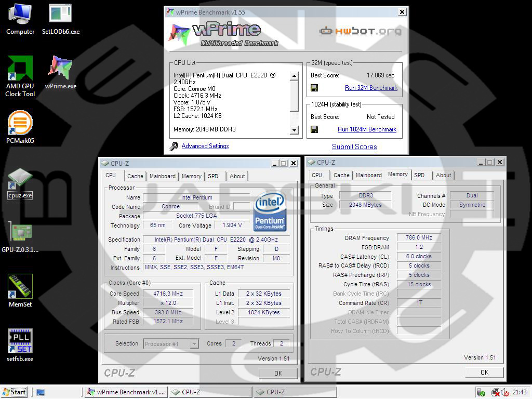
Task: Click the Channels # Dual value
Action: click(472, 195)
